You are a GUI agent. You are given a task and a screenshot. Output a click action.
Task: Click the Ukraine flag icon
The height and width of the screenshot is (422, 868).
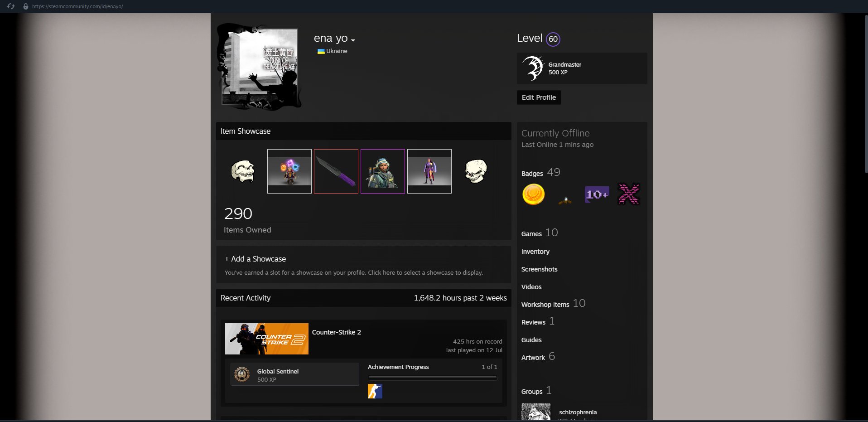click(x=321, y=51)
